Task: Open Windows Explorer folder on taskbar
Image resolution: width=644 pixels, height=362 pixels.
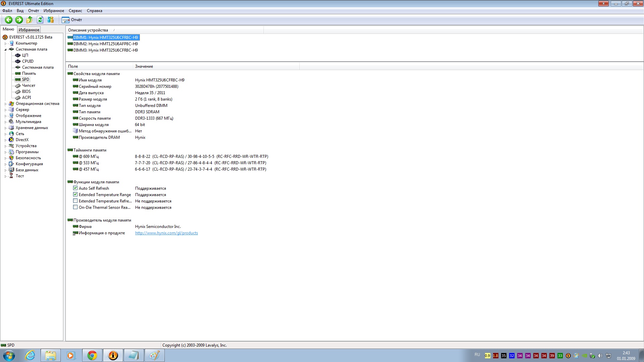Action: click(x=51, y=355)
